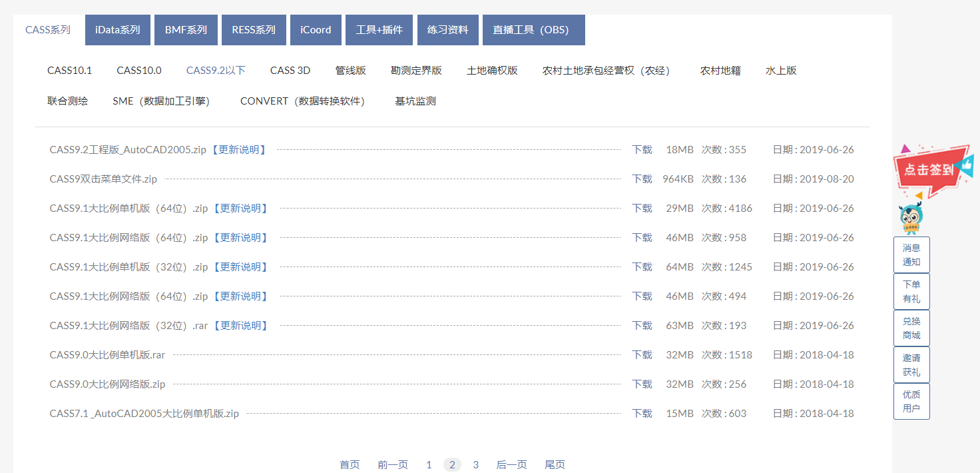This screenshot has height=473, width=980.
Task: Click 下载 for CASS9.1大比例网络版（32位）.rar
Action: [642, 326]
